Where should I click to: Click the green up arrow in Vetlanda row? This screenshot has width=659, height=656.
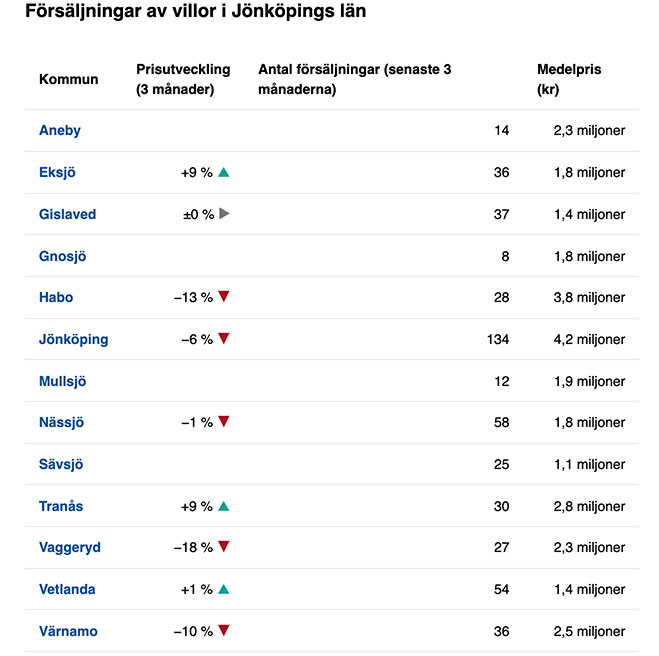coord(224,589)
